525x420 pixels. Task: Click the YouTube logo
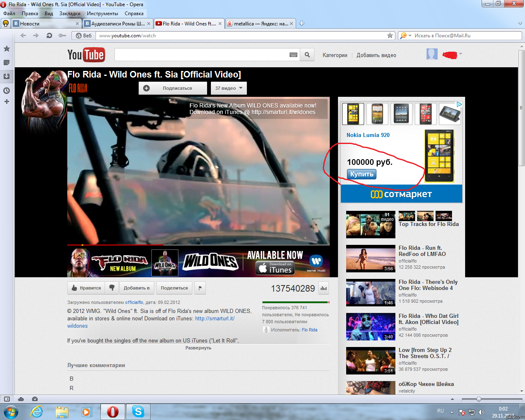(x=86, y=55)
